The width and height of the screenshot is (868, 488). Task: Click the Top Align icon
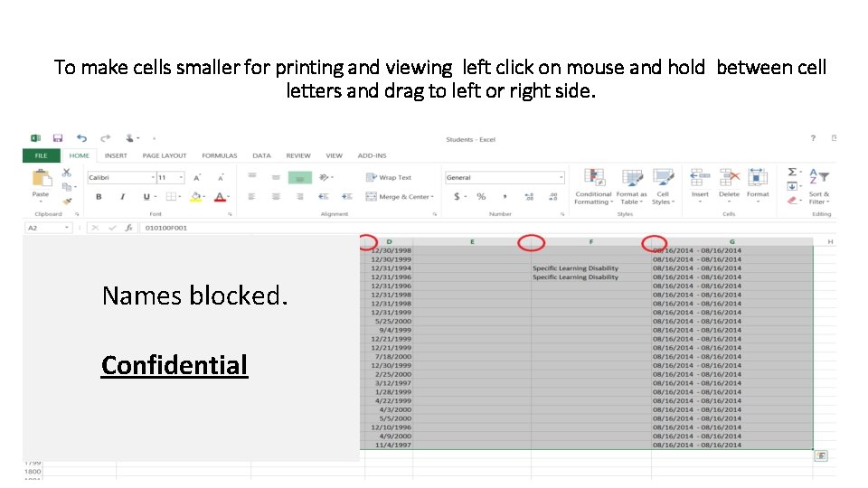point(252,177)
